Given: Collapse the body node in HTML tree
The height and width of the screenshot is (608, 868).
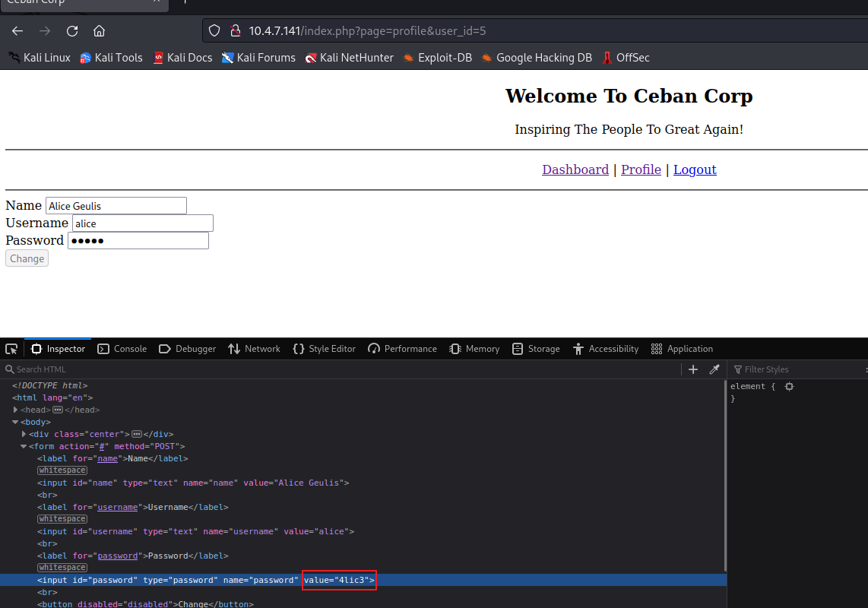Looking at the screenshot, I should pyautogui.click(x=15, y=422).
